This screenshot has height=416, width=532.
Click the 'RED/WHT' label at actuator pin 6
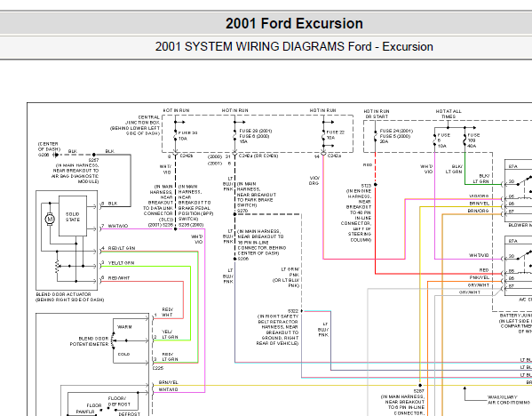[x=119, y=278]
